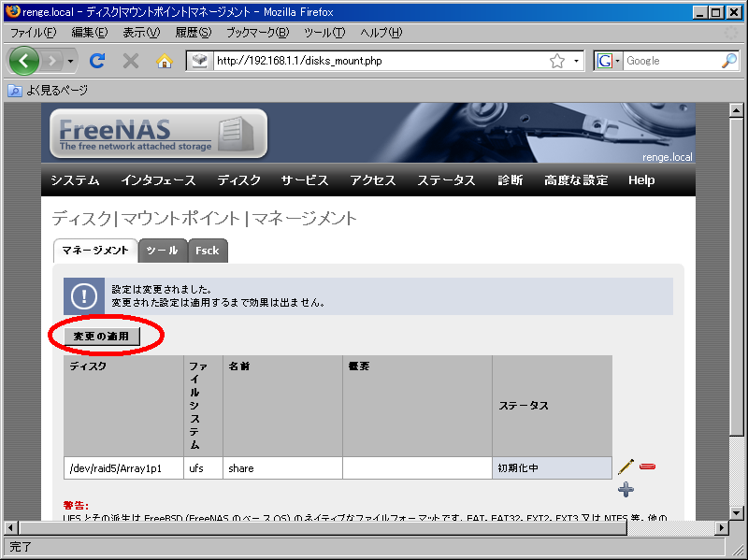This screenshot has width=748, height=560.
Task: Open the ヘルプ(H) menu
Action: (381, 33)
